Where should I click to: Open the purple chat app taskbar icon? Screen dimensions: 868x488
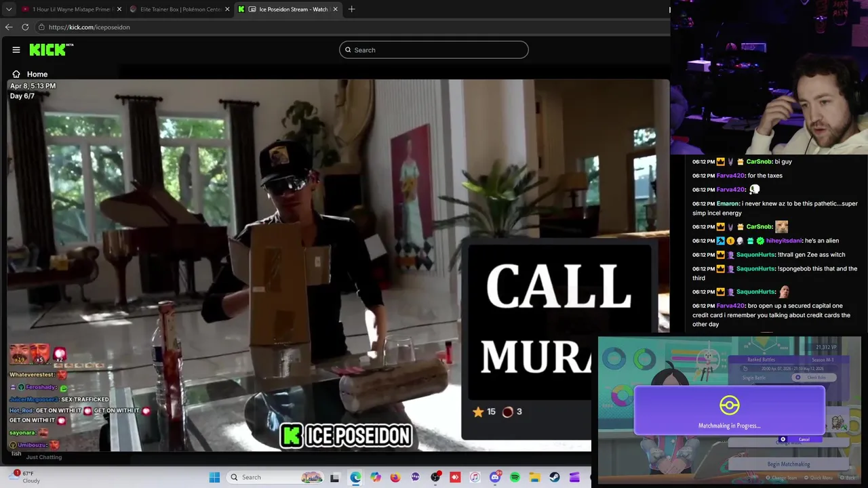click(416, 477)
